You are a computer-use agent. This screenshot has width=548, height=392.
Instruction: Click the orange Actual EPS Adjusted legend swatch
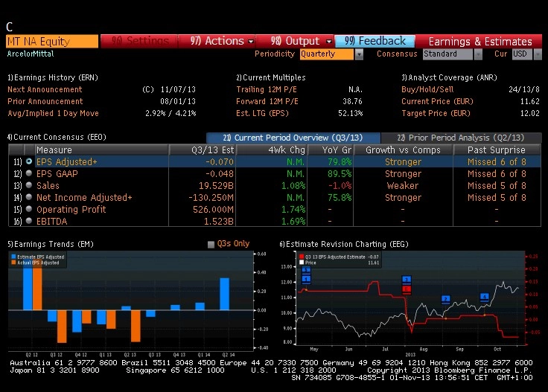pyautogui.click(x=13, y=263)
